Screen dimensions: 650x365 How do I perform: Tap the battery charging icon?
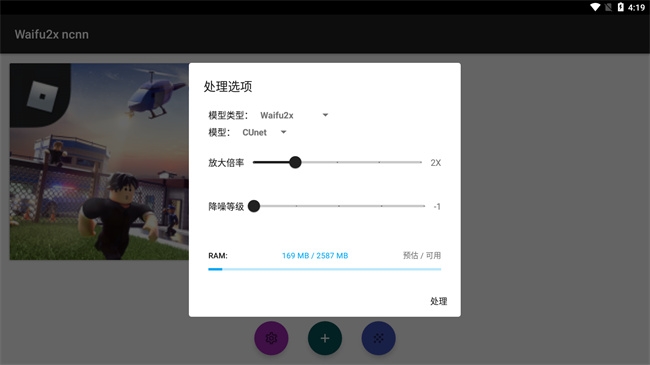(621, 7)
